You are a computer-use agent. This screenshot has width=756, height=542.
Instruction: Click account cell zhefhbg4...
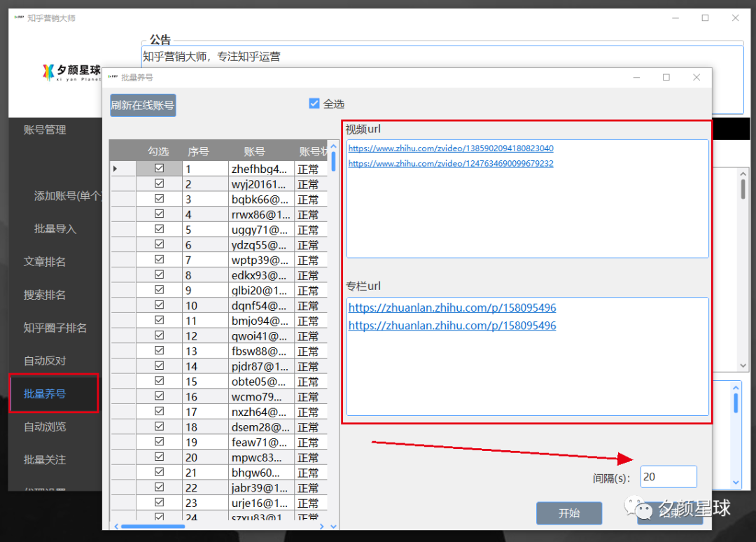260,169
